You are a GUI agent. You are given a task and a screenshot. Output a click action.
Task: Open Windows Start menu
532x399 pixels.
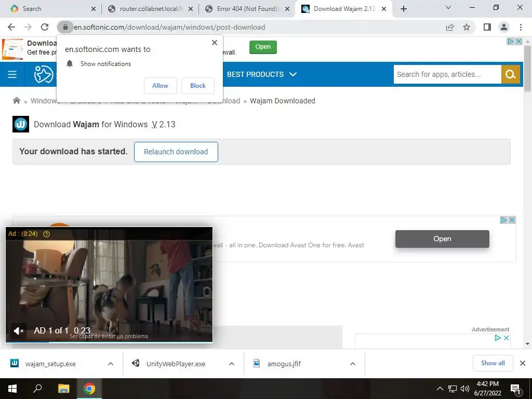(x=12, y=389)
